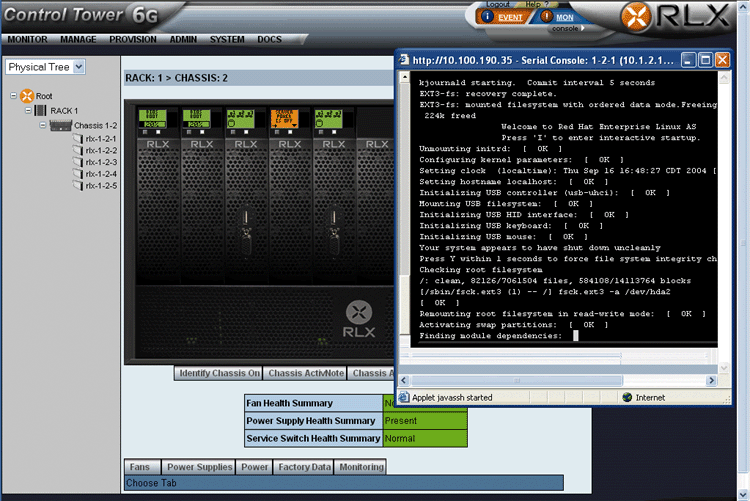The width and height of the screenshot is (750, 501).
Task: Collapse the Root tree node
Action: point(13,96)
